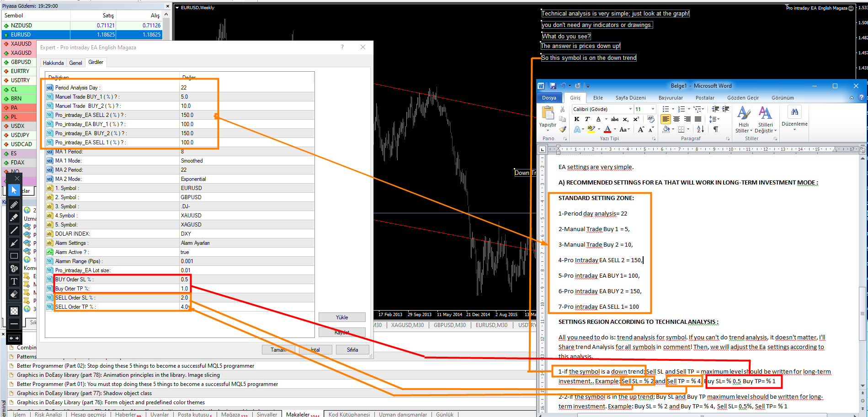Open the line thickness selector
This screenshot has width=868, height=417.
coord(14,323)
